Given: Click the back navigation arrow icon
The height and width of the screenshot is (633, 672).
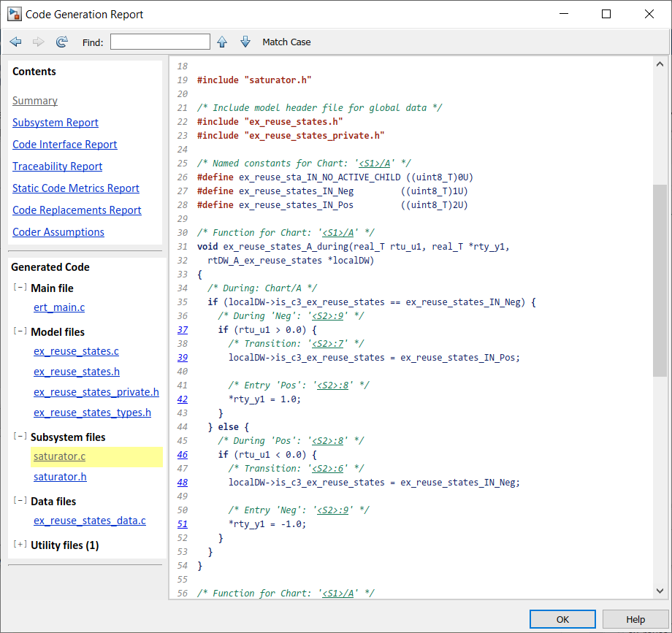Looking at the screenshot, I should [15, 42].
